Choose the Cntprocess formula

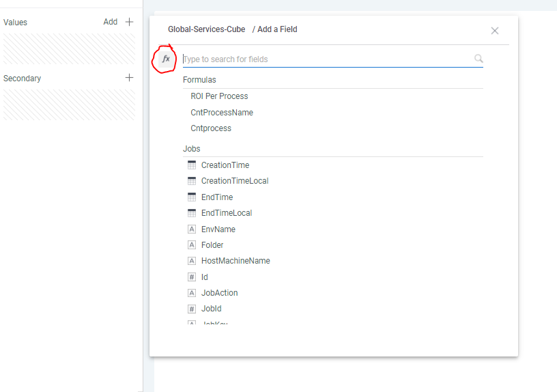coord(211,128)
